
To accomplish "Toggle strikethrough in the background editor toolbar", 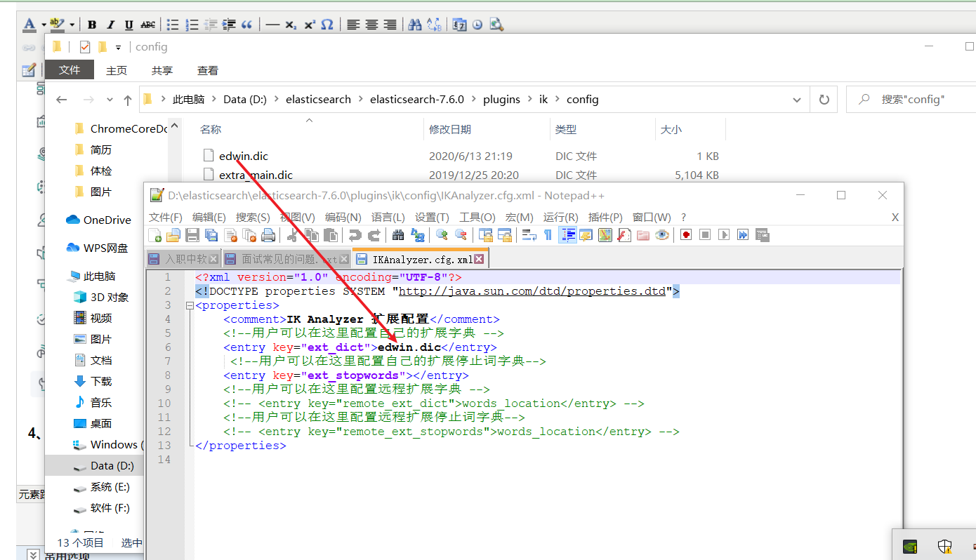I will click(x=148, y=25).
